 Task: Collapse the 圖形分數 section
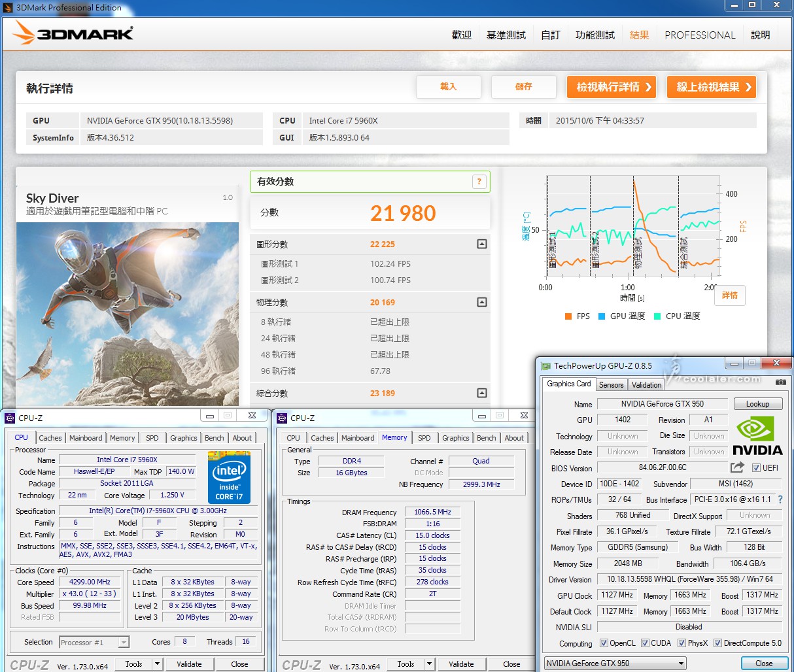482,244
